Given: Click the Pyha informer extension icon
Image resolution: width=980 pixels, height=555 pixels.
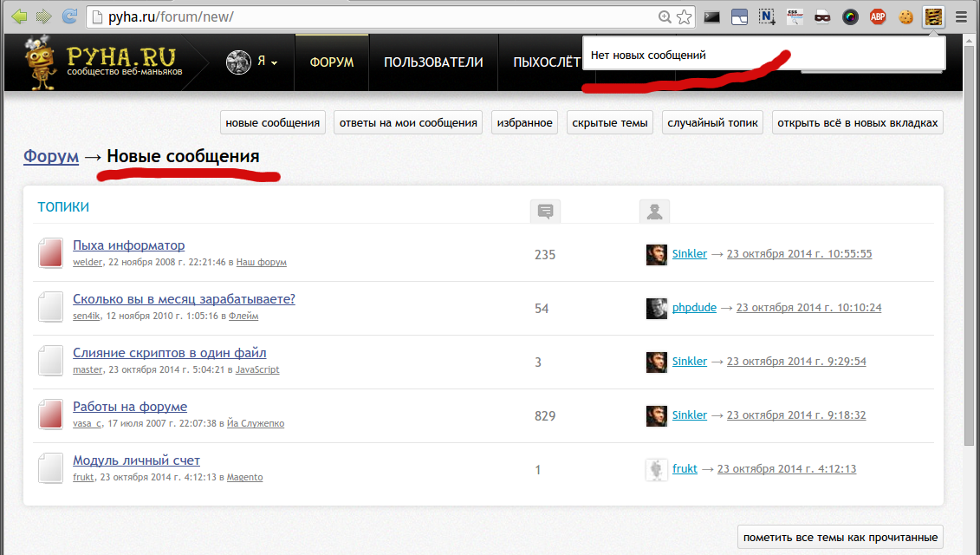Looking at the screenshot, I should click(933, 16).
